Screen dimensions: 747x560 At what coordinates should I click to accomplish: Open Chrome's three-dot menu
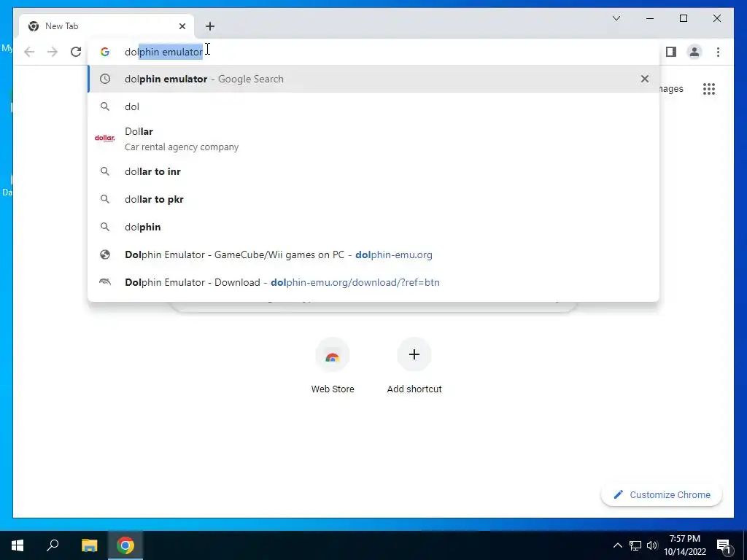[x=718, y=52]
